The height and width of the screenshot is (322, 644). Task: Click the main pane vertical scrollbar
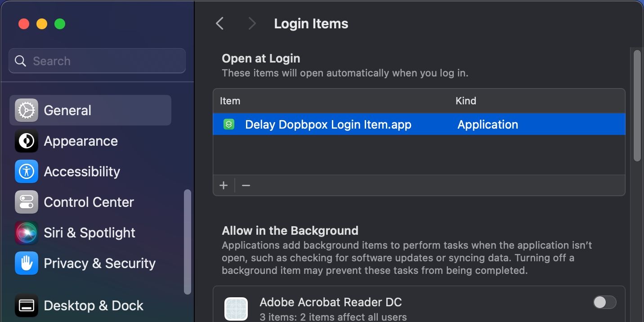[x=637, y=106]
